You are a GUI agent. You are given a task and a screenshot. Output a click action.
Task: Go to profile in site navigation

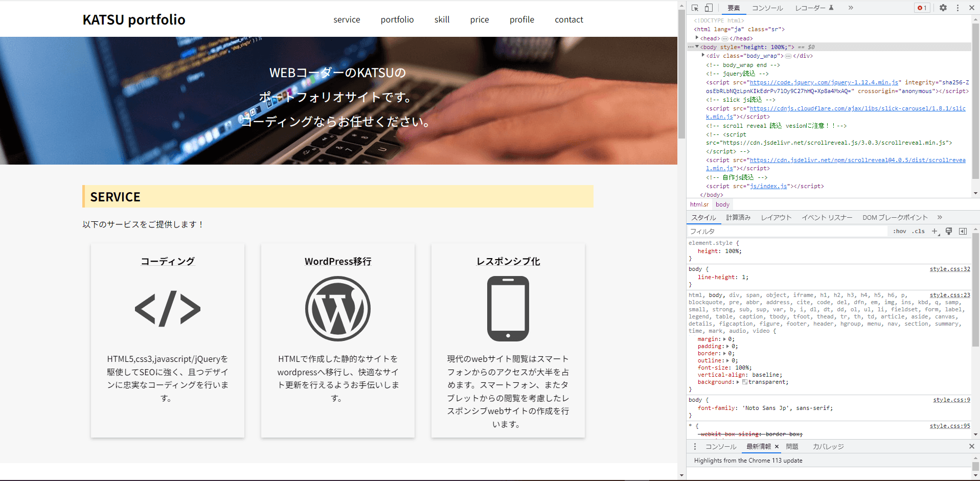521,19
